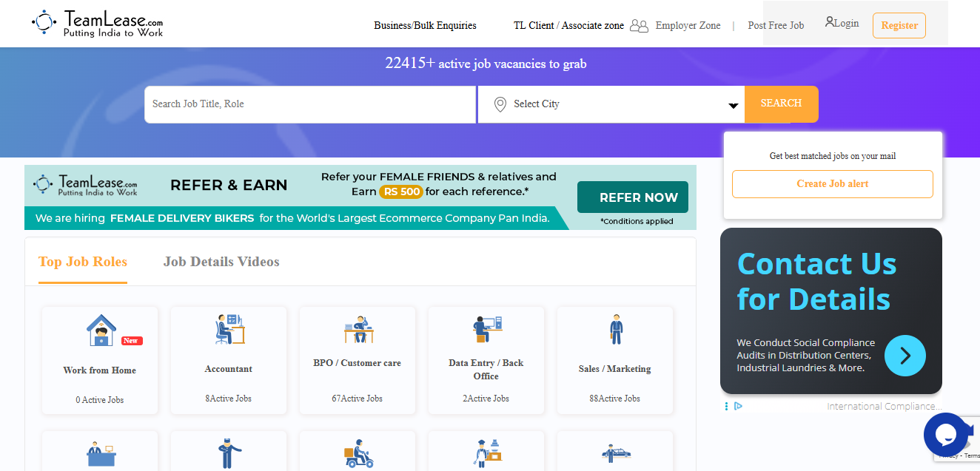This screenshot has height=471, width=980.
Task: Click Post Free Job link
Action: pyautogui.click(x=776, y=26)
